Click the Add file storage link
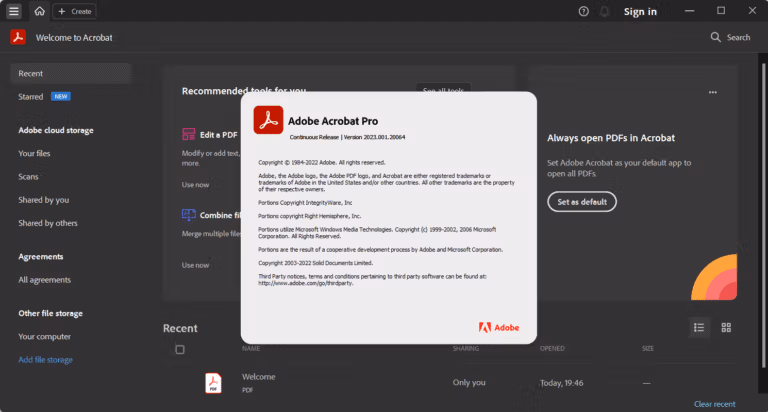The height and width of the screenshot is (412, 768). (46, 360)
